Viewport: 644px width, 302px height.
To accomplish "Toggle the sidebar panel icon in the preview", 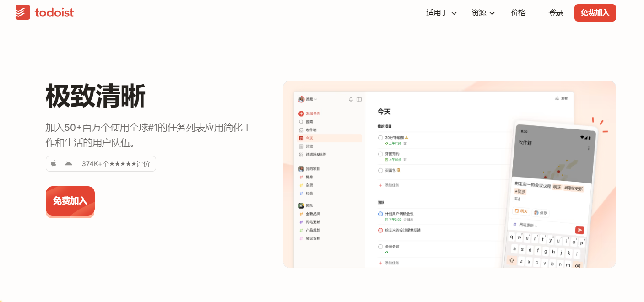I will click(x=359, y=99).
